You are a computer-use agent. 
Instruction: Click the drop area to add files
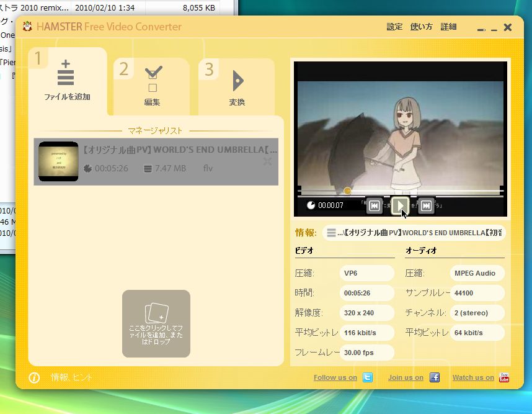tap(156, 323)
